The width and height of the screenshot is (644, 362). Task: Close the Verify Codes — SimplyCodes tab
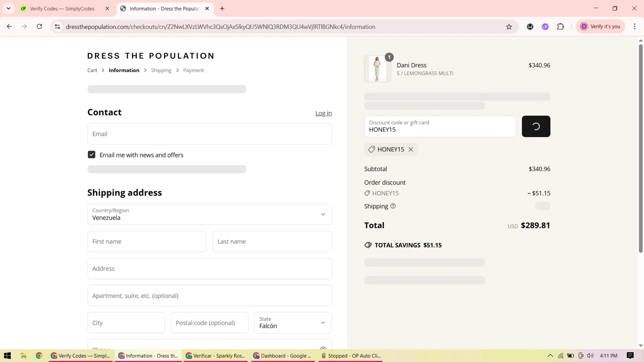pos(107,9)
